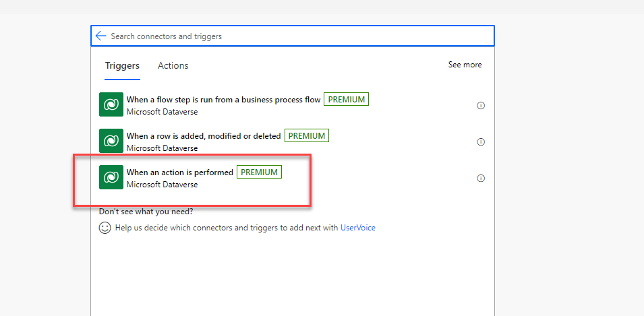644x316 pixels.
Task: Expand the list with See more
Action: coord(465,65)
